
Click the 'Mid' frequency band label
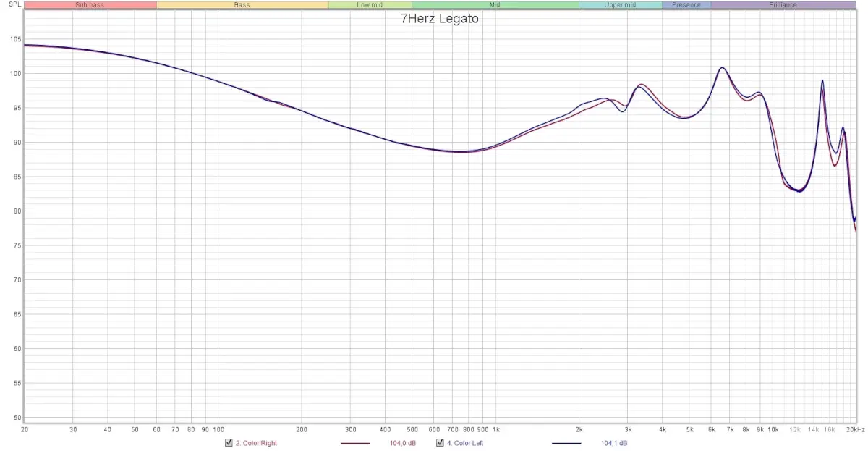pos(495,5)
